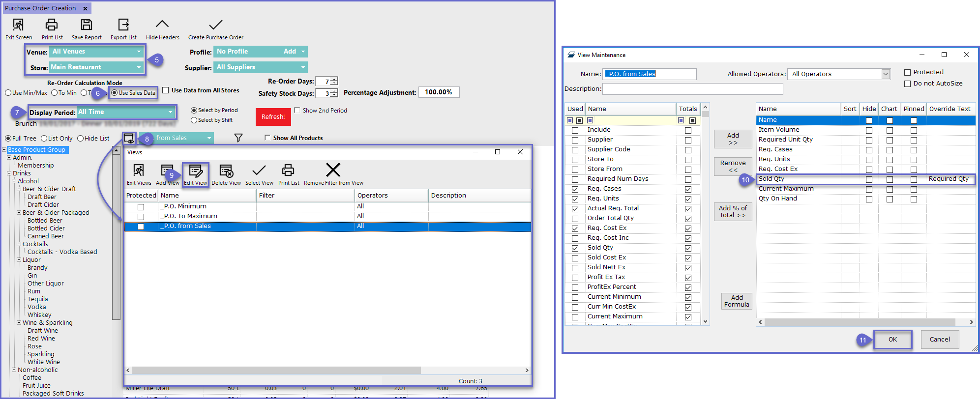Click Cancel in View Maintenance
Viewport: 980px width, 399px height.
point(940,340)
